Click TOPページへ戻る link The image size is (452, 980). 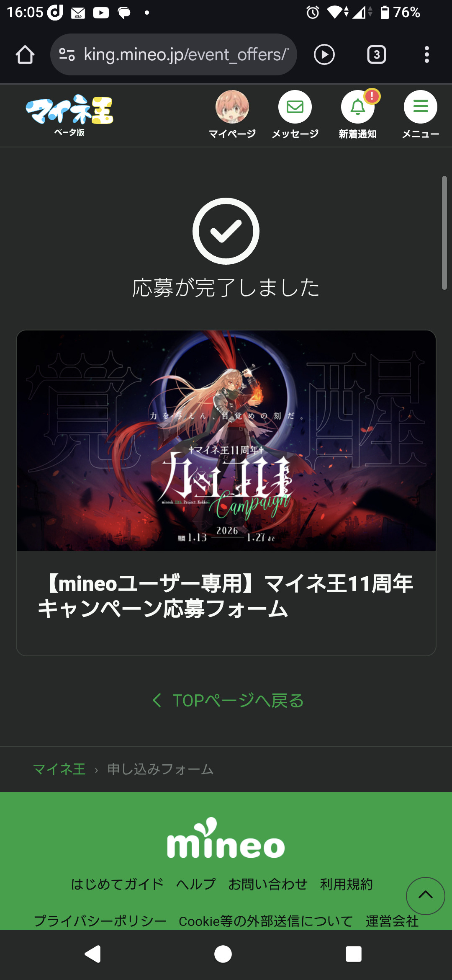point(228,700)
